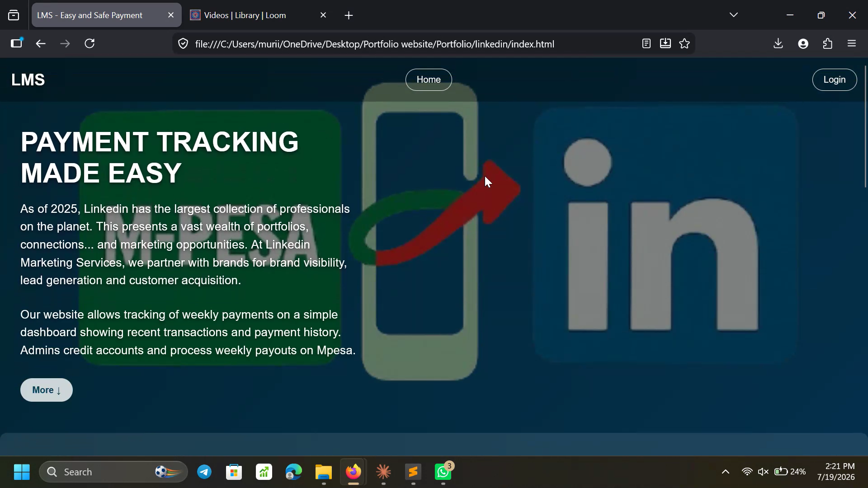Open Microsoft Edge from the taskbar
The height and width of the screenshot is (488, 868).
294,472
